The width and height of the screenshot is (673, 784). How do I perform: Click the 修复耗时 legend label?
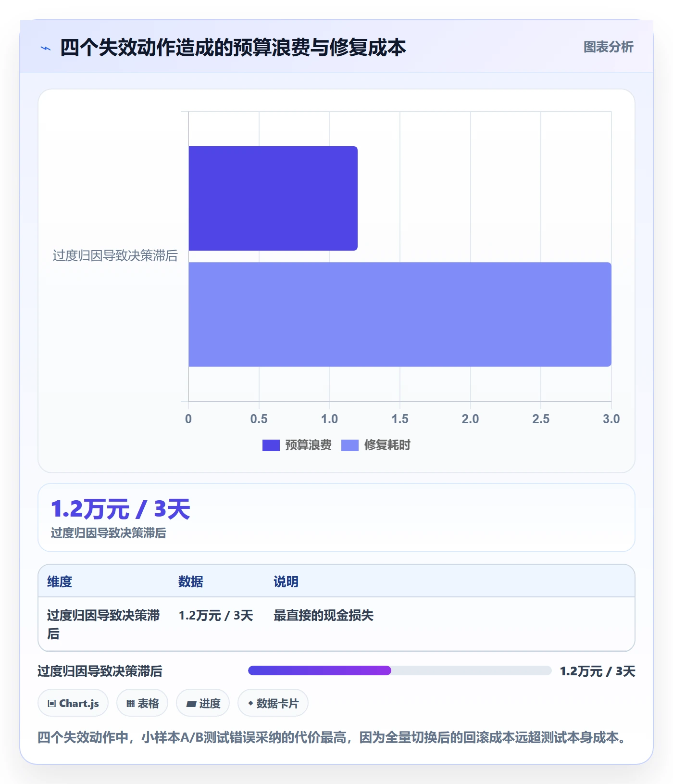pos(387,445)
